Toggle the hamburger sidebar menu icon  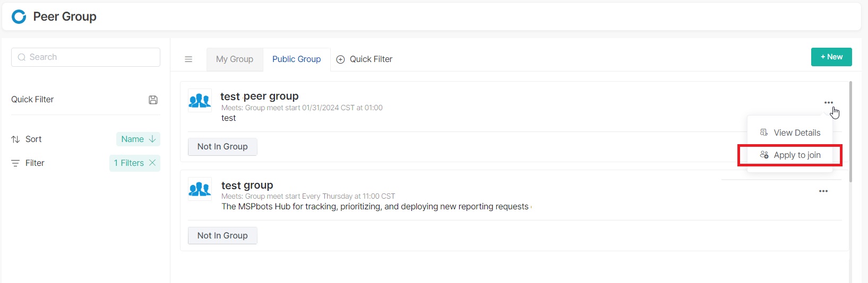click(188, 59)
